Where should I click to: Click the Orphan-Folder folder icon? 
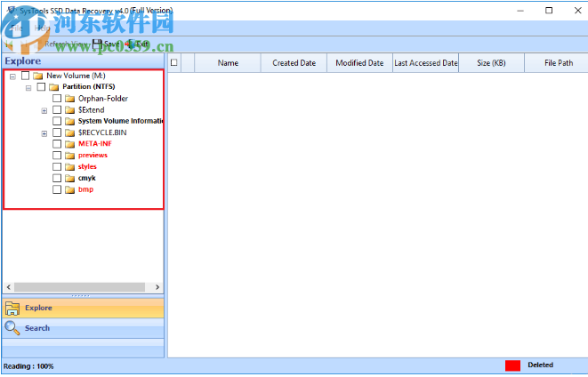(x=69, y=99)
